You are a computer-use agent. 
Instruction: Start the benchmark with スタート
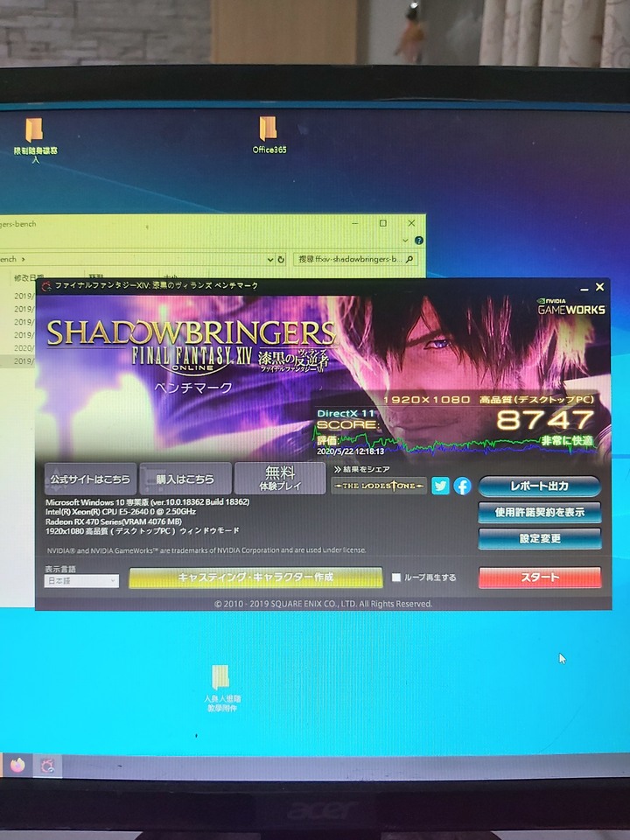pos(540,577)
